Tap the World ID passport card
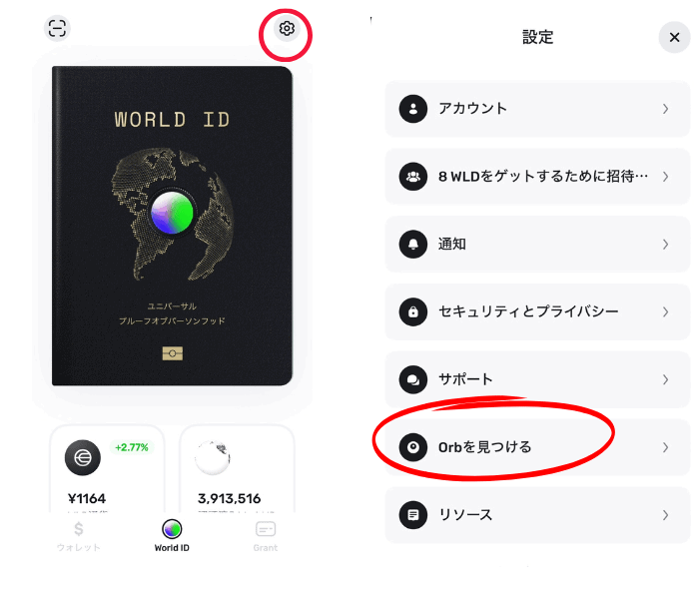Screen dimensions: 700x594 [173, 226]
